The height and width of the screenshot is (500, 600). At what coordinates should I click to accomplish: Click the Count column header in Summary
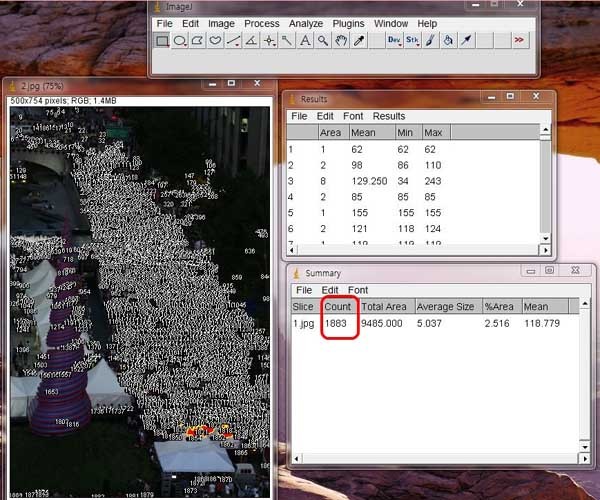click(x=338, y=306)
